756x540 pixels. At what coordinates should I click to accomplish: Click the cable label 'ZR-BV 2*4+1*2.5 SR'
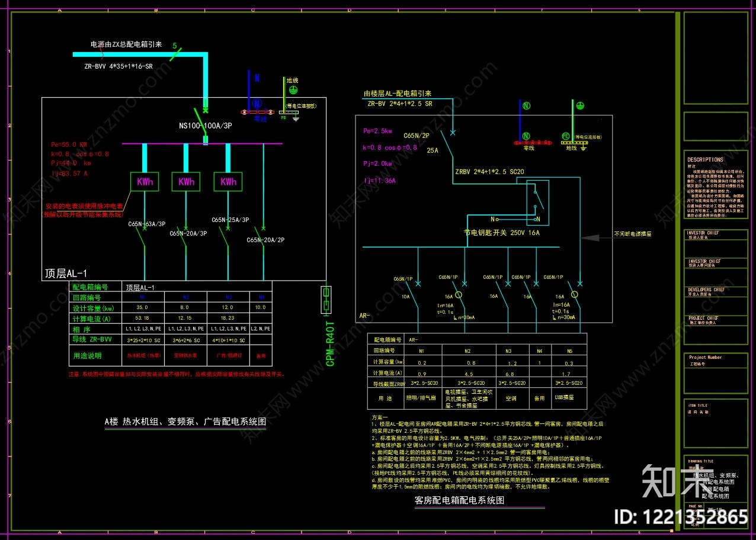coord(400,104)
